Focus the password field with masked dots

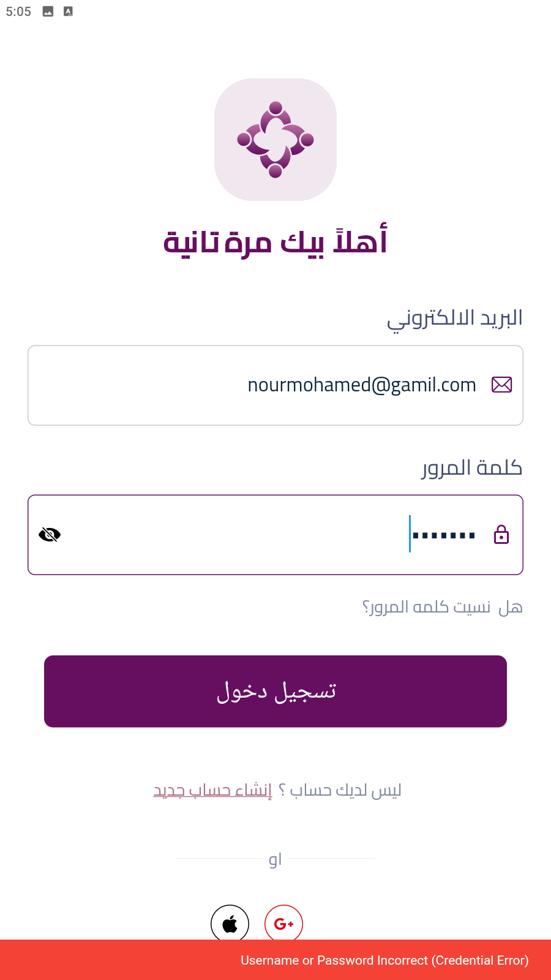pos(275,535)
